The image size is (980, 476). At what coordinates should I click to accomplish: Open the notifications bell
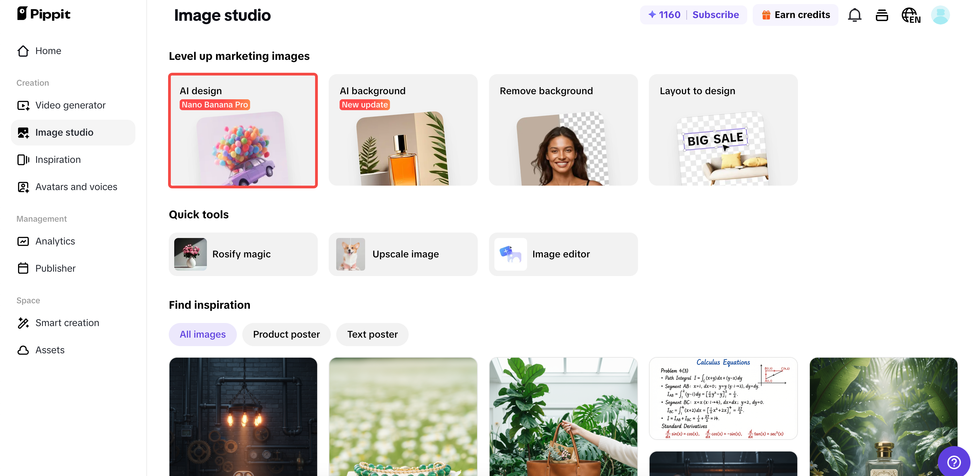click(854, 15)
